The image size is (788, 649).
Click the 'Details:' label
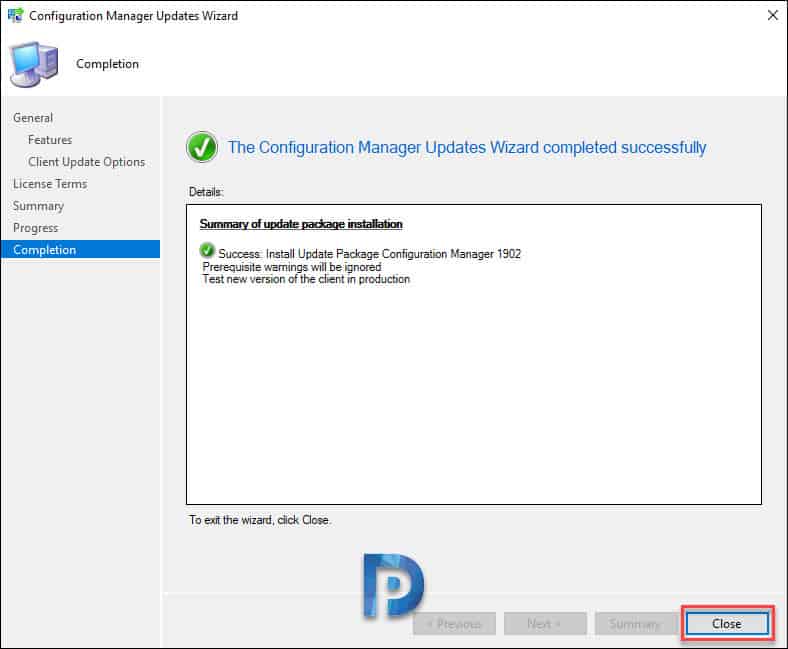(206, 192)
